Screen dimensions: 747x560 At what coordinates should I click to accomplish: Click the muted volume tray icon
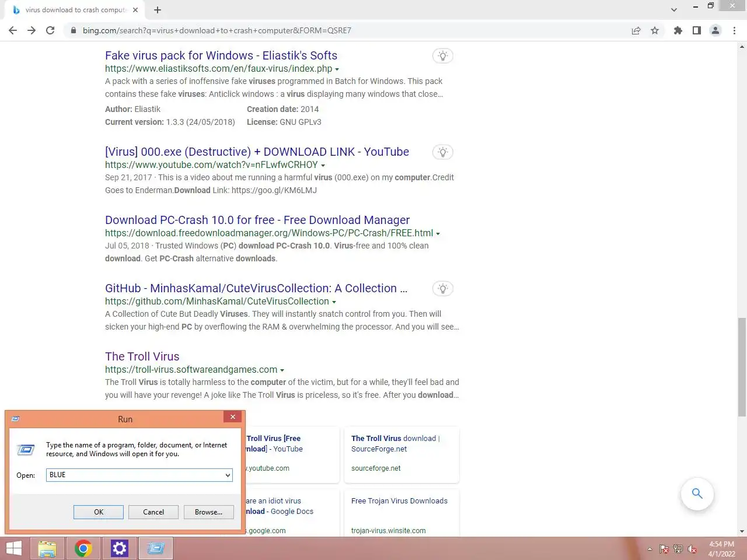[x=692, y=549]
